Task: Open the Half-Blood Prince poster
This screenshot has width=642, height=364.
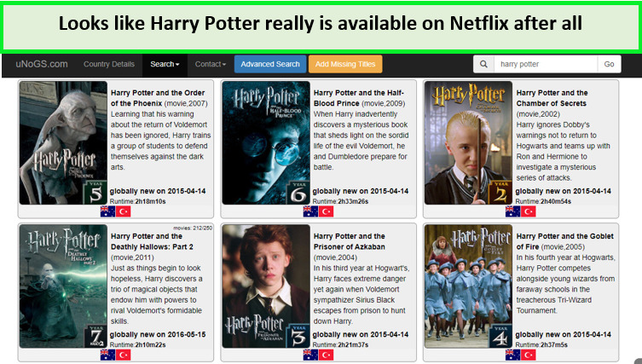Action: [266, 143]
